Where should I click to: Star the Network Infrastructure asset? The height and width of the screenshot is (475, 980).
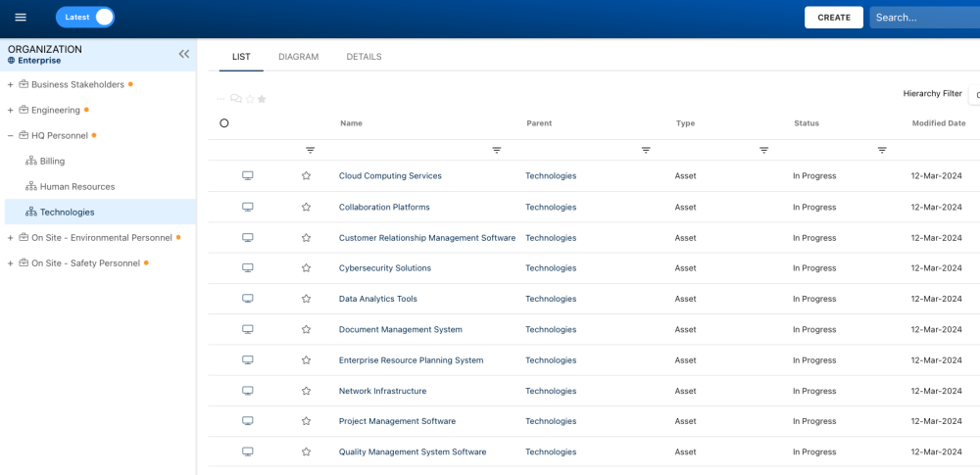point(306,391)
